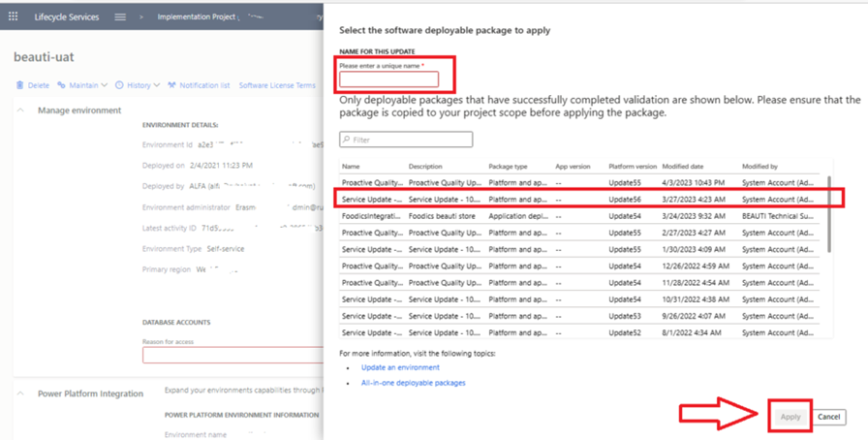This screenshot has height=440, width=868.
Task: Select Service Update row dated 1/30/2023
Action: 579,249
